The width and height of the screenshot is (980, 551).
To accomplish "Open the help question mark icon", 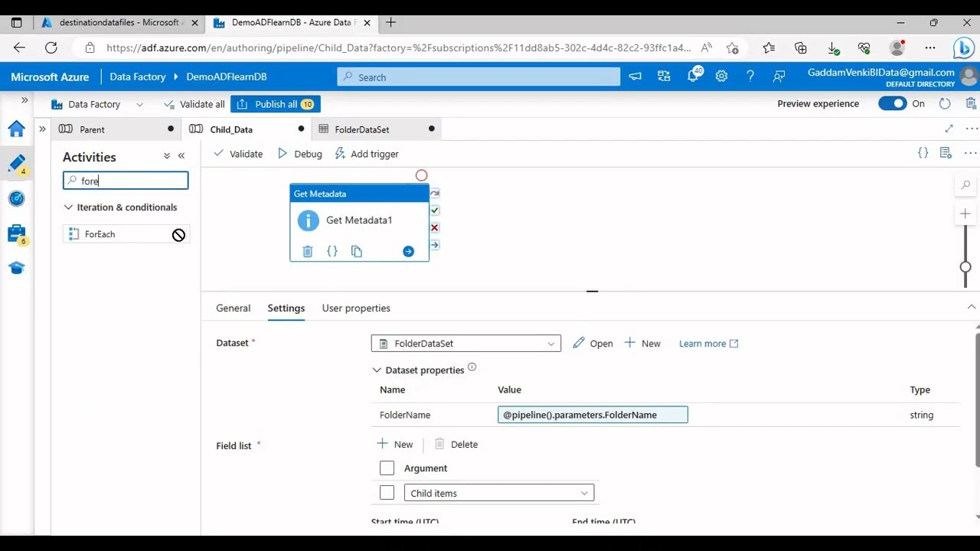I will tap(750, 77).
